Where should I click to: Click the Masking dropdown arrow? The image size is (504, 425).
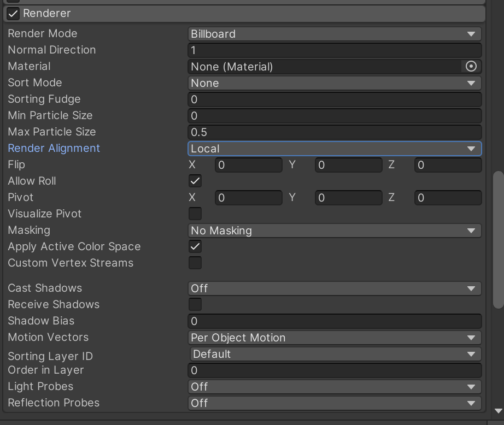(x=471, y=231)
